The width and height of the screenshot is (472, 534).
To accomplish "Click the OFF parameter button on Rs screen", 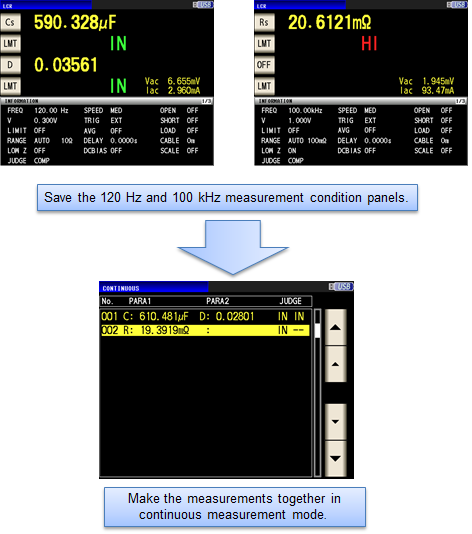I will pos(264,65).
